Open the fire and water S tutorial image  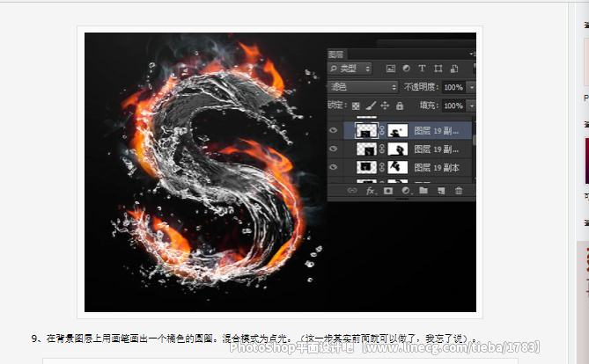[280, 172]
